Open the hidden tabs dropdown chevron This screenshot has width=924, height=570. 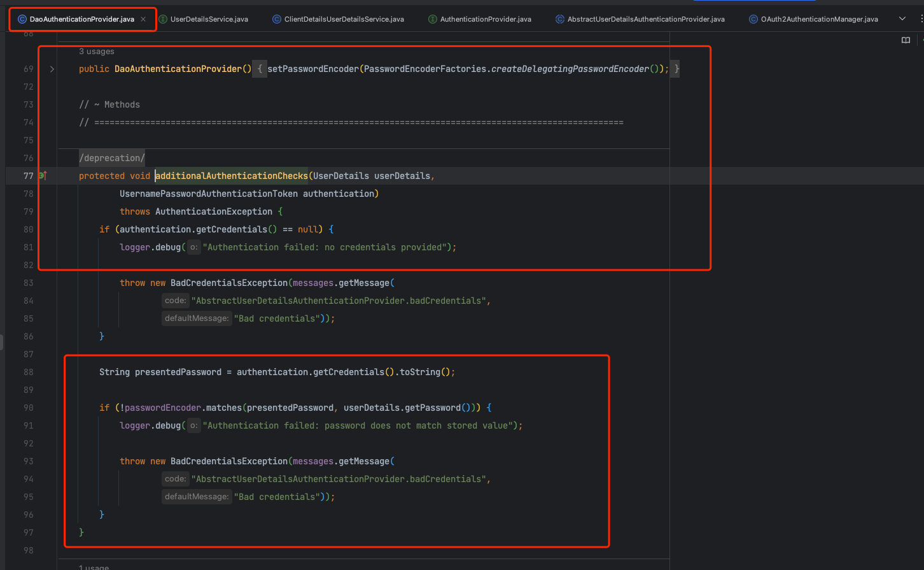(x=902, y=19)
